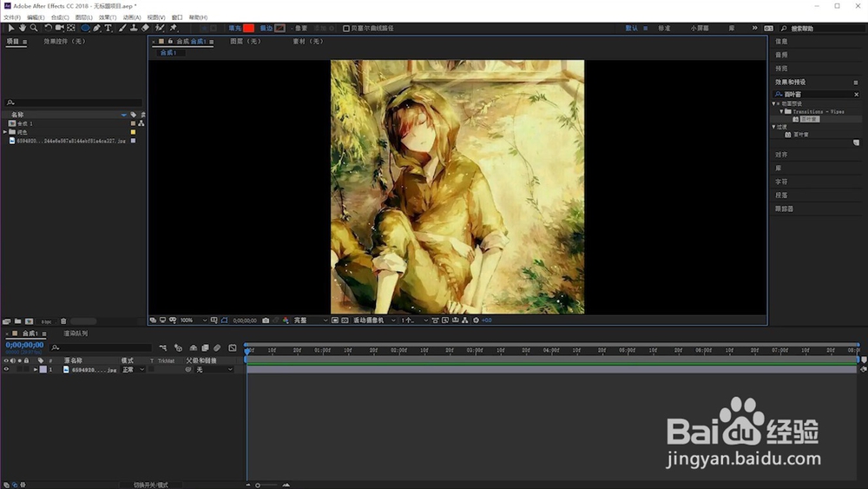Click the hide shy layers icon in timeline
This screenshot has width=868, height=489.
point(194,347)
